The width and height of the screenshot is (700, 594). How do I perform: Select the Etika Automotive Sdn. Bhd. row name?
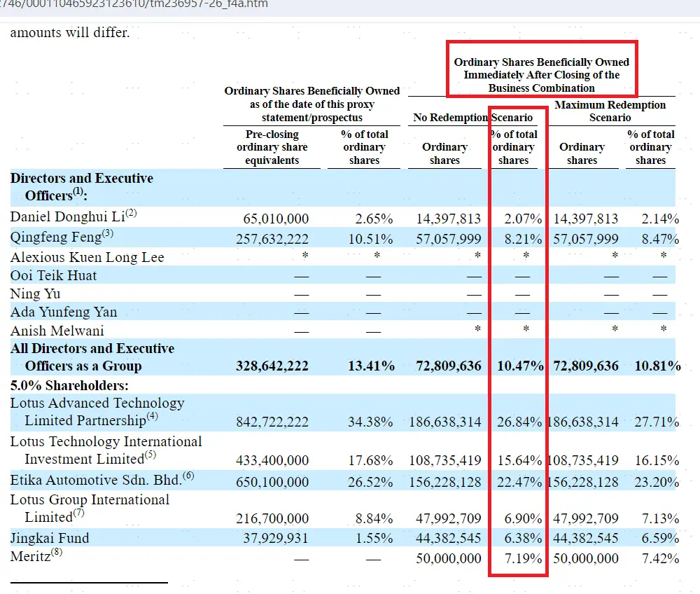click(x=102, y=479)
